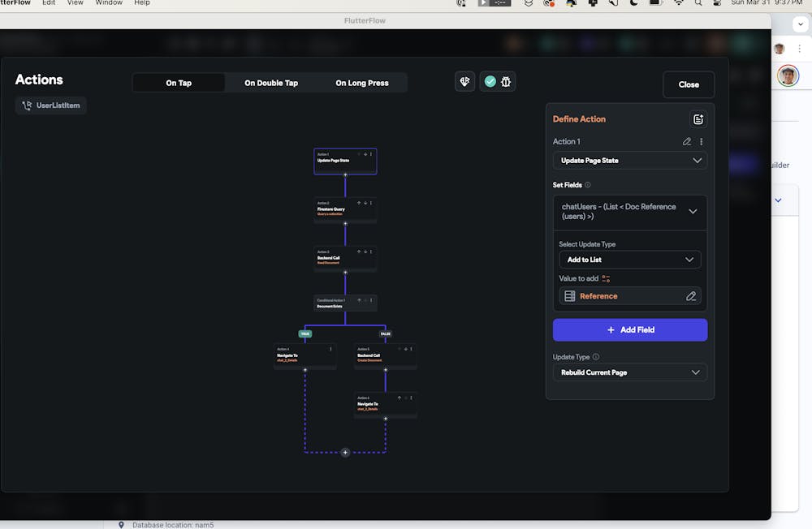Image resolution: width=812 pixels, height=529 pixels.
Task: Click the large profile avatar in browser window
Action: point(788,76)
